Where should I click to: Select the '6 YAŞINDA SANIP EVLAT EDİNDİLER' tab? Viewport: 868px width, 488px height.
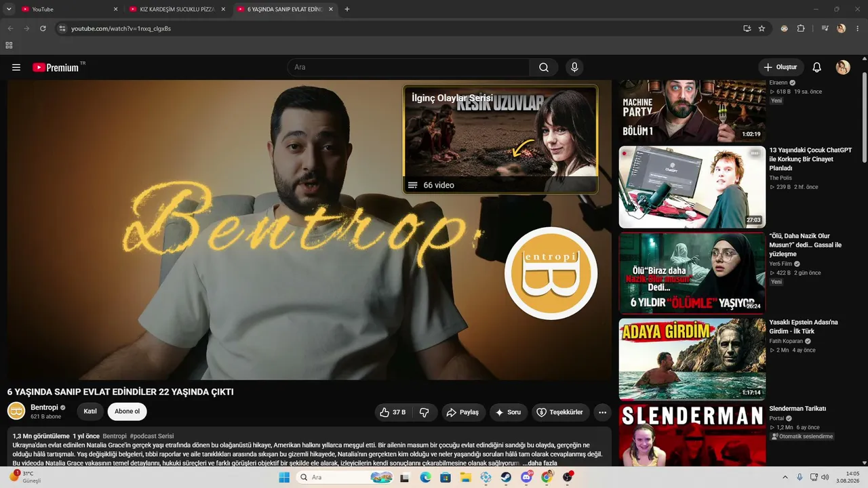[285, 9]
